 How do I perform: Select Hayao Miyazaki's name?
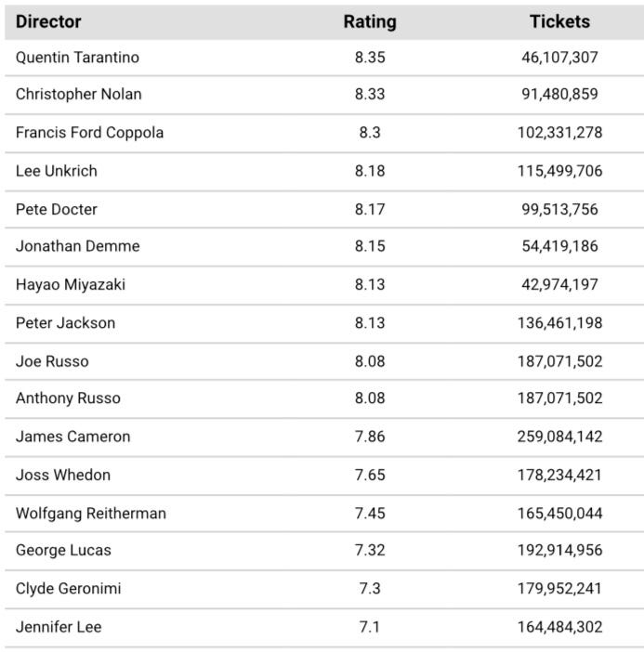coord(70,284)
